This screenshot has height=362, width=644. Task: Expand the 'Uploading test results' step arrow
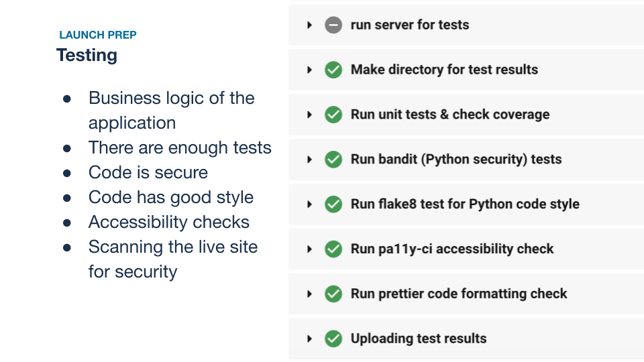310,339
